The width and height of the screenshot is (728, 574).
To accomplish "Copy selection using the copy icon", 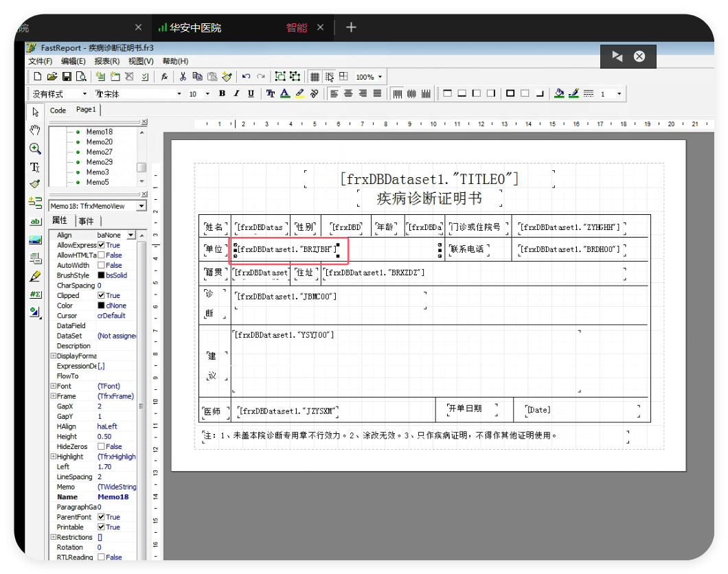I will click(197, 77).
